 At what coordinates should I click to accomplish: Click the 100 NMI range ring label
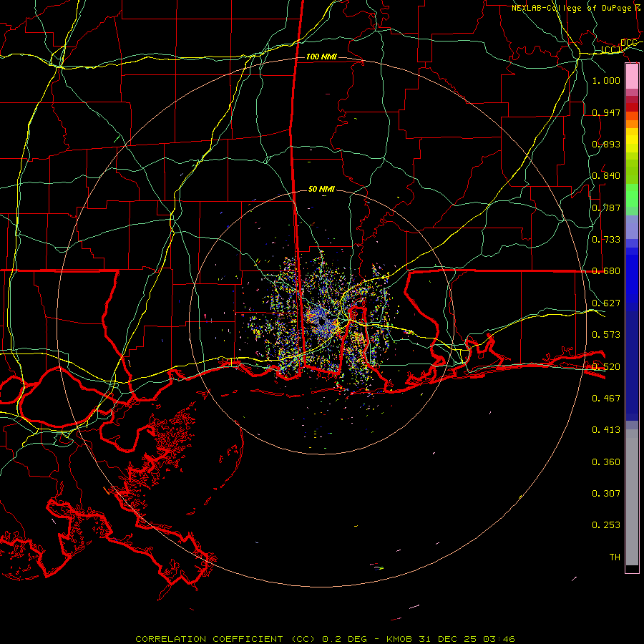[x=321, y=57]
